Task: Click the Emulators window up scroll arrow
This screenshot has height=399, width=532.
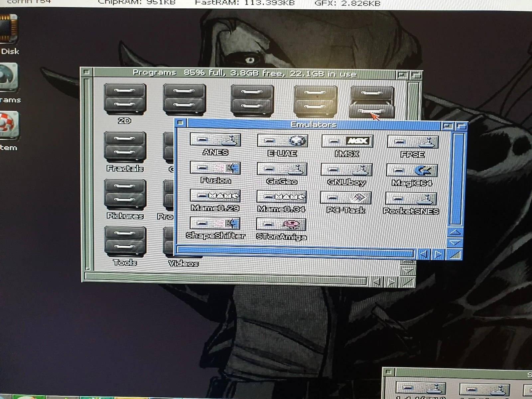Action: (455, 232)
